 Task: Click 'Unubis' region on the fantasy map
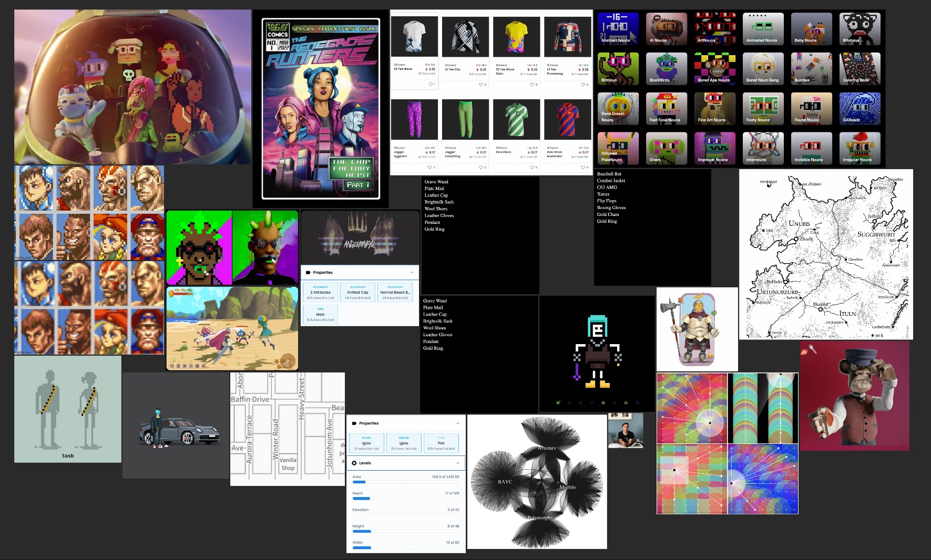pos(799,223)
